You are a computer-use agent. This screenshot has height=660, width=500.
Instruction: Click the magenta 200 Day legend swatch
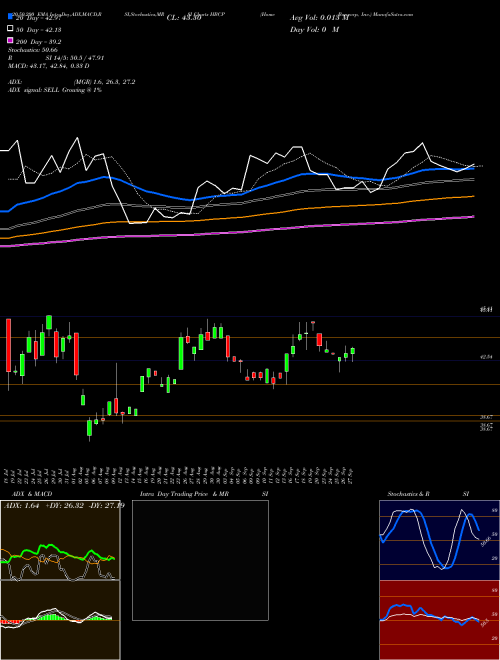click(x=11, y=41)
